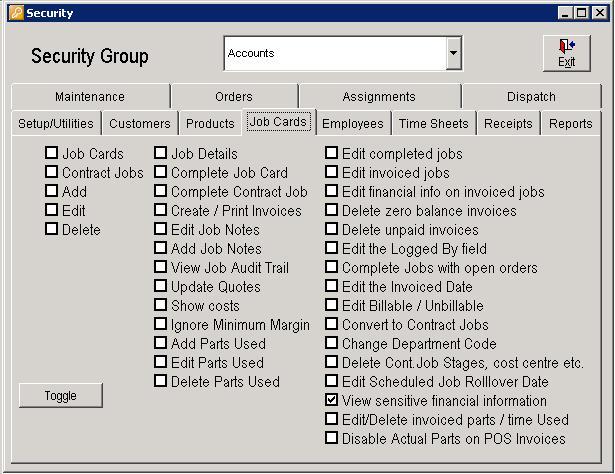Viewport: 615px width, 474px height.
Task: Switch to the Maintenance tab
Action: tap(90, 97)
